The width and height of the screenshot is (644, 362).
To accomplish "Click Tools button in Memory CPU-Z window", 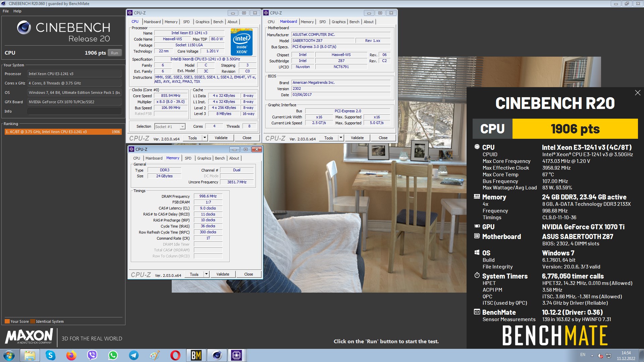I will [x=194, y=274].
